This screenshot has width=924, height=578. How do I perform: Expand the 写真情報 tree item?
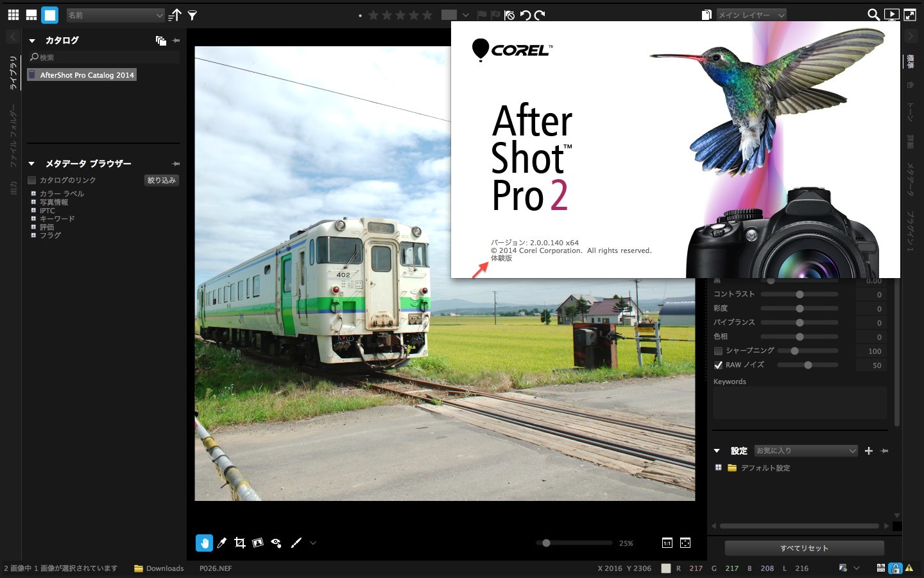pyautogui.click(x=33, y=202)
